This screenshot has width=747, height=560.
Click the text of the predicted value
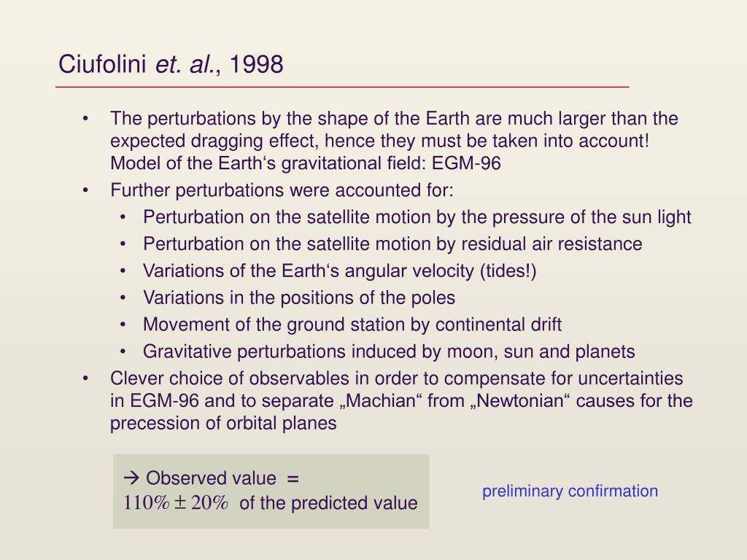pos(328,503)
